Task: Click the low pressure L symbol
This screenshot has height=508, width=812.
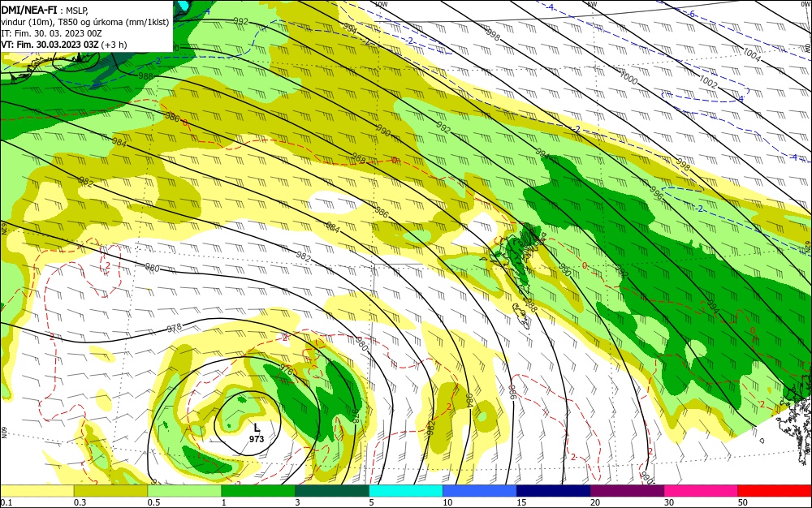Action: pos(257,428)
